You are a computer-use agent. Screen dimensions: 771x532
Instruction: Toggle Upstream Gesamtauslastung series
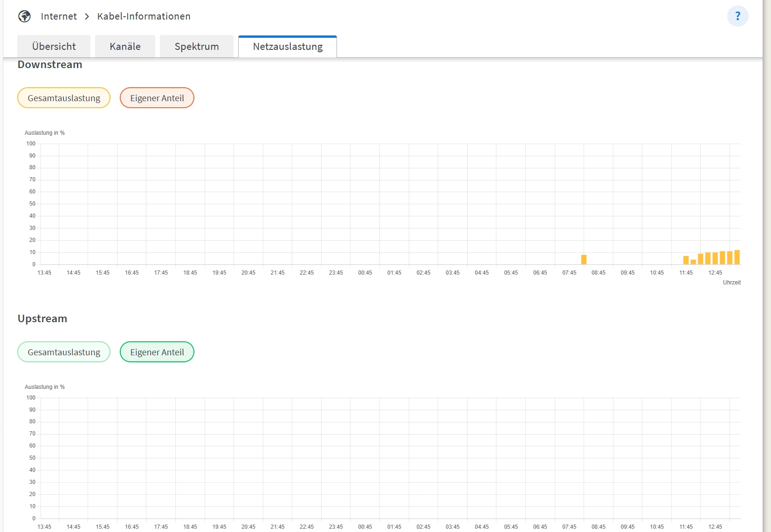(x=64, y=352)
